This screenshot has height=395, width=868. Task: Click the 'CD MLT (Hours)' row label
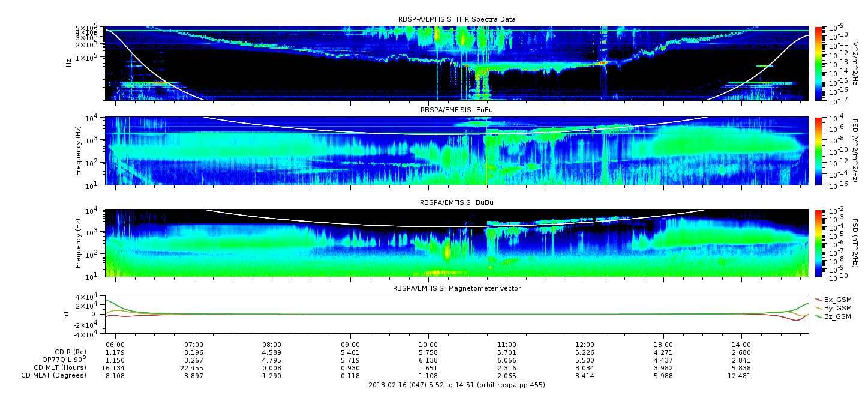click(59, 367)
